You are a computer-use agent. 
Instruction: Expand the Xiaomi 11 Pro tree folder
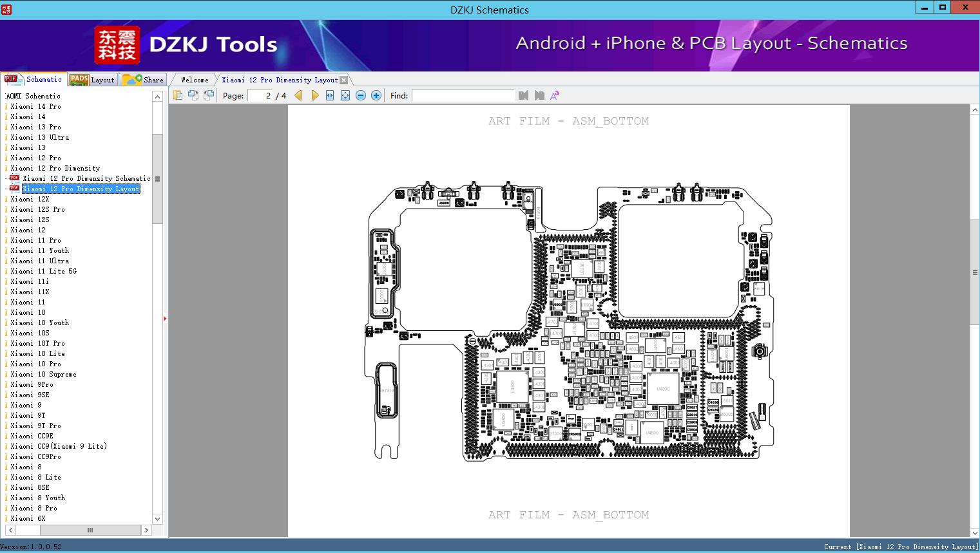click(x=35, y=240)
